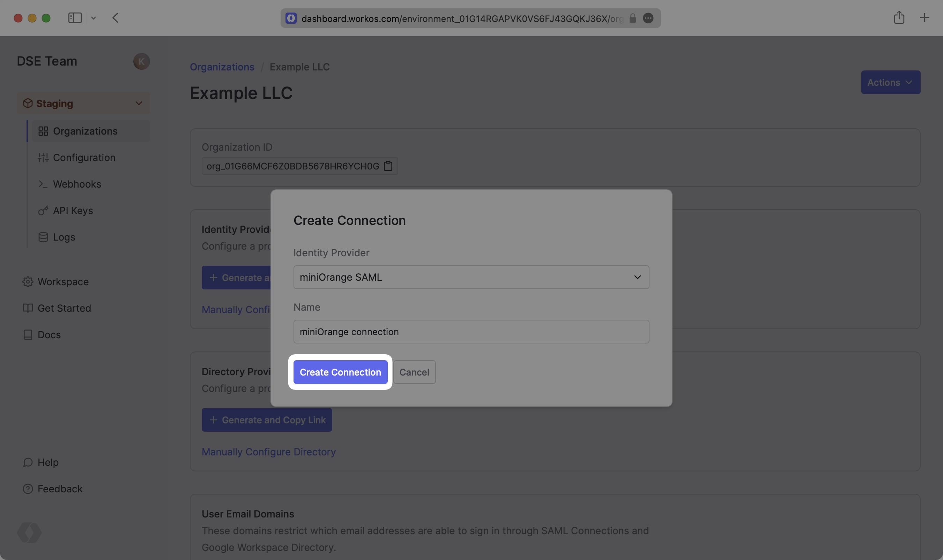Click the Create Connection button
This screenshot has height=560, width=943.
340,372
